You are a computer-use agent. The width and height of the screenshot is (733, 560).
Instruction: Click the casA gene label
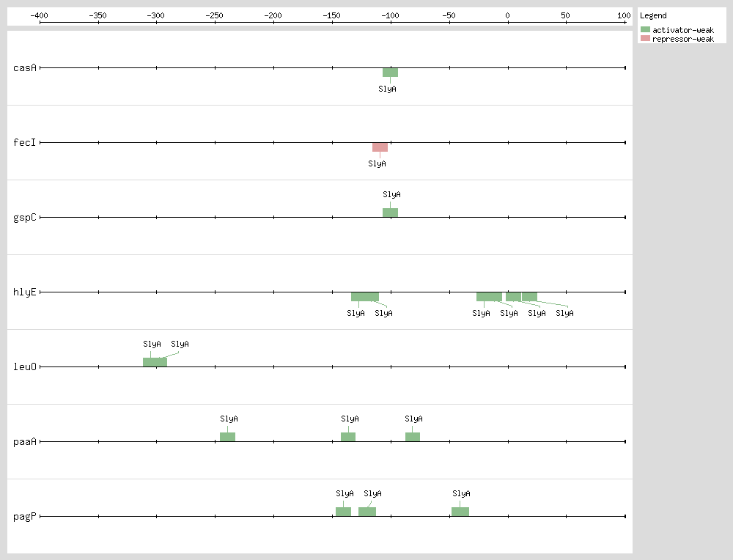pos(25,67)
